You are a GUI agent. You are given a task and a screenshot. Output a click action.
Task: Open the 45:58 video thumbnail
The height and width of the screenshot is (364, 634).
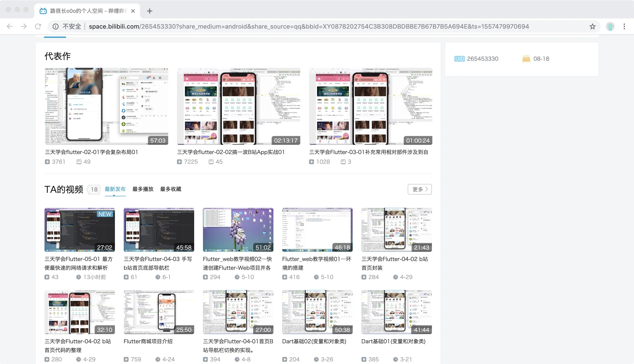(x=159, y=230)
